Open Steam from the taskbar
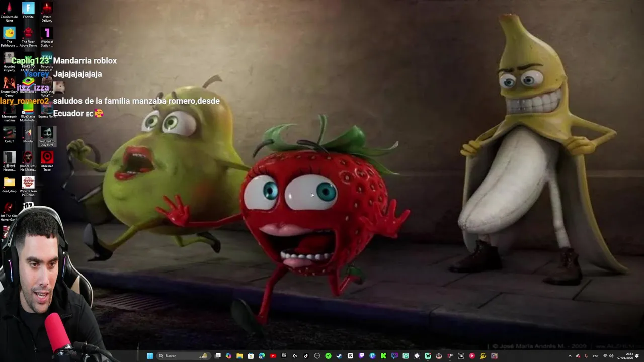 coord(339,356)
